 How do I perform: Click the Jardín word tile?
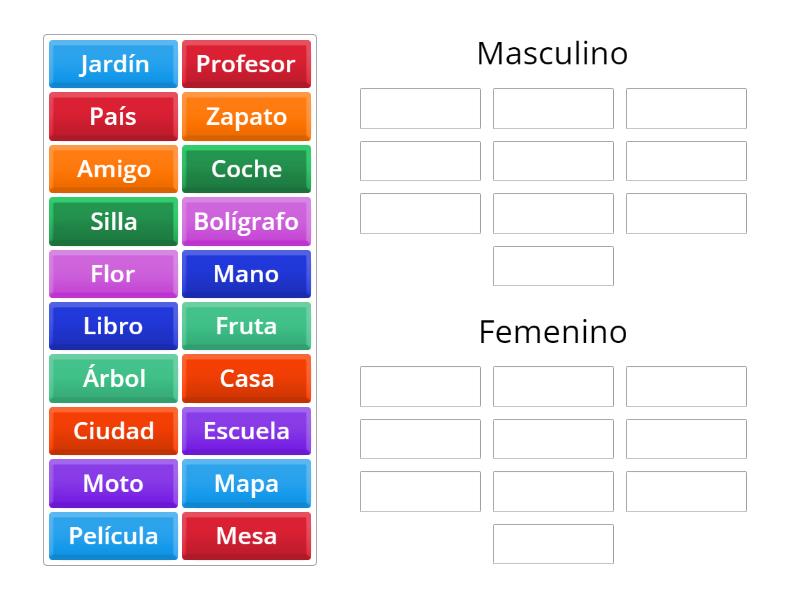tap(113, 64)
